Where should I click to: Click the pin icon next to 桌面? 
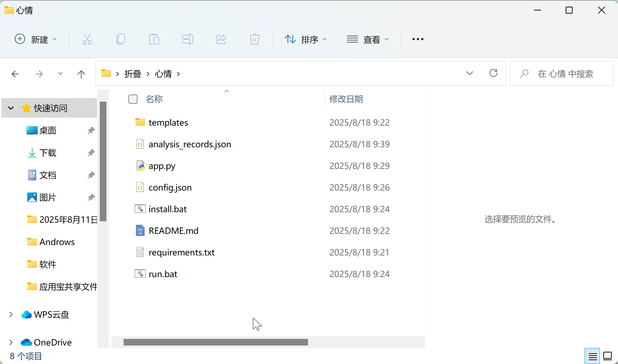(x=91, y=131)
